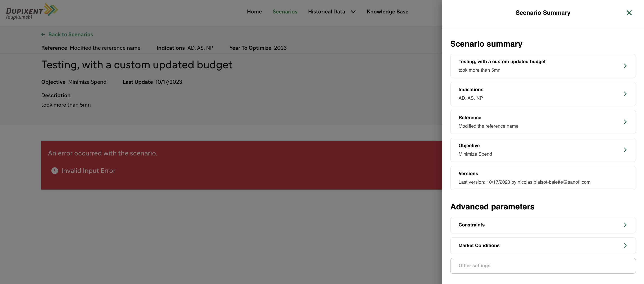Click the 'Advanced parameters' section heading
644x284 pixels.
pyautogui.click(x=492, y=207)
